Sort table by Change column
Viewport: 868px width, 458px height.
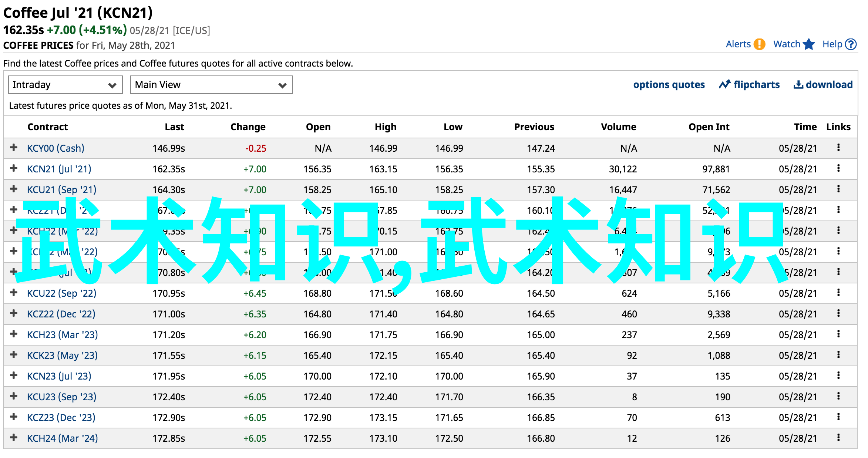tap(248, 127)
